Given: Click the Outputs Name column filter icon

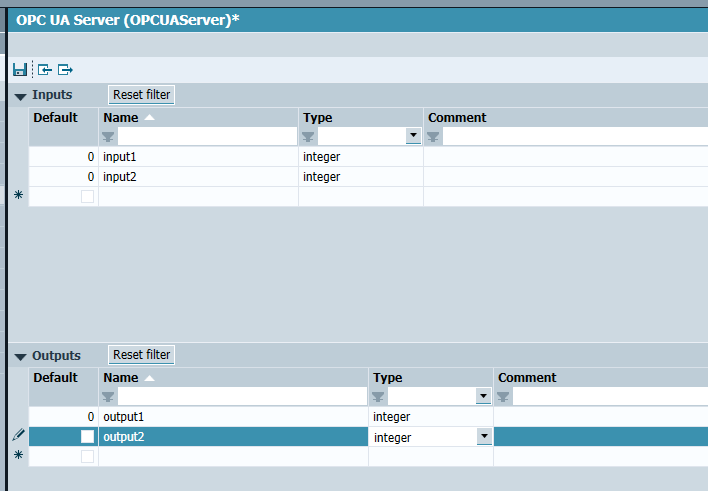Looking at the screenshot, I should pos(108,397).
